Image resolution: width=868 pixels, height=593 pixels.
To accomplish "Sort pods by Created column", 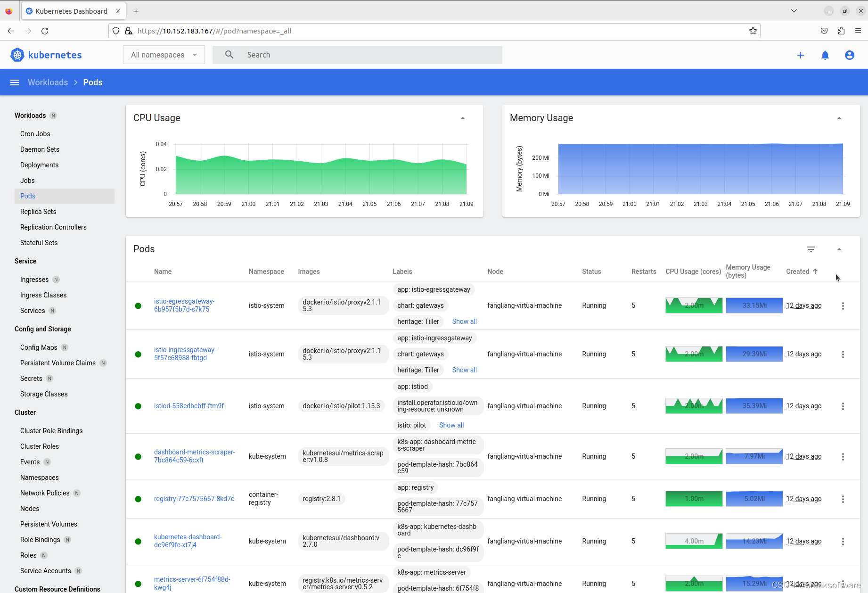I will (802, 272).
